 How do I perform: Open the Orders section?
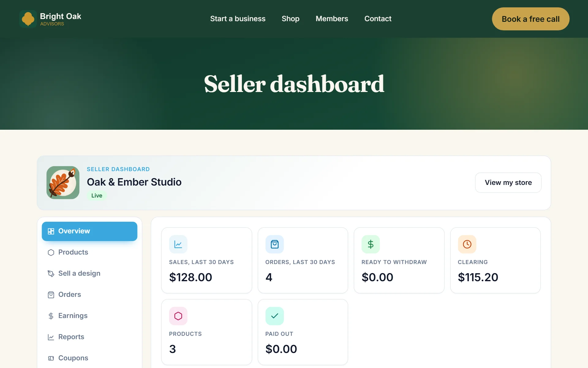[x=89, y=295]
